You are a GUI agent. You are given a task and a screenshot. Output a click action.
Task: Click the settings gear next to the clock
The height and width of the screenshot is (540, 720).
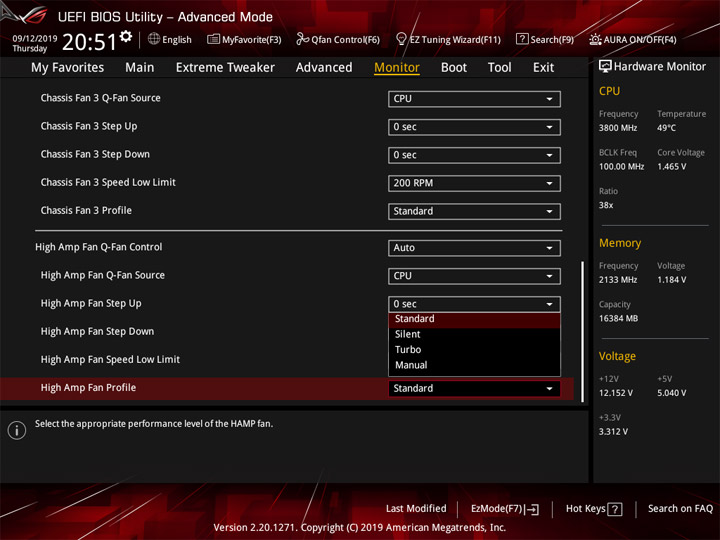click(126, 36)
